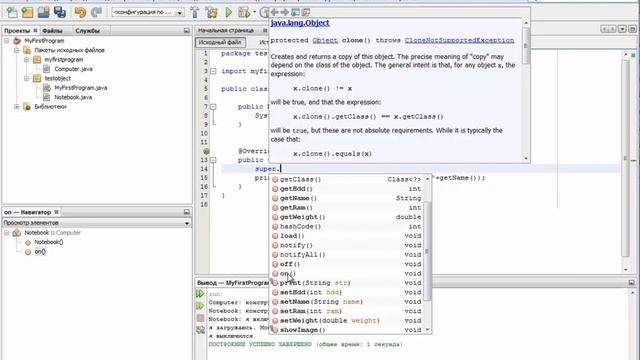
Task: Follow the CloneNotSupportedException link
Action: click(x=460, y=40)
